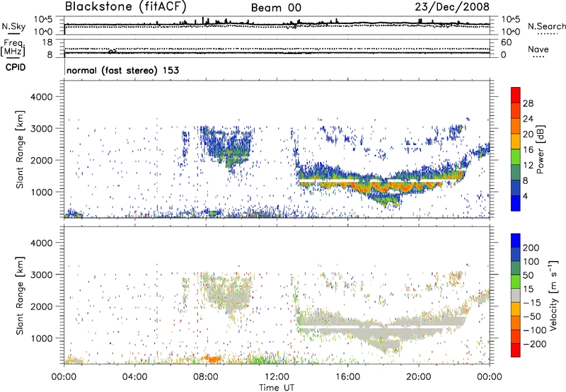Click the "12:00" time axis tick label
This screenshot has width=566, height=392.
[277, 377]
